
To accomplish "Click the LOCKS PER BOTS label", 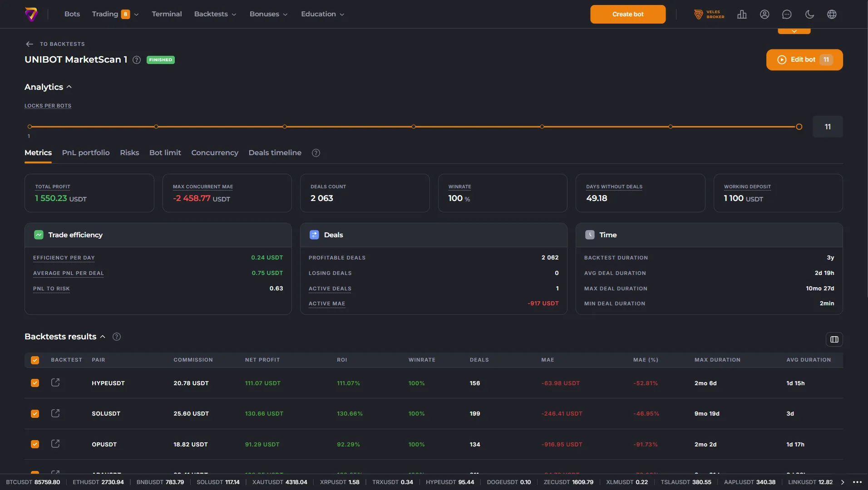I will (48, 106).
